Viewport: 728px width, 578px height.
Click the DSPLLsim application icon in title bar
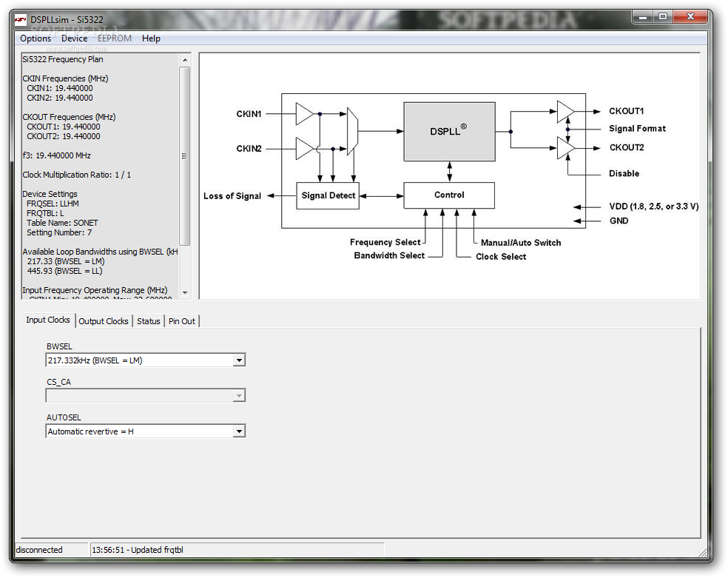coord(21,19)
